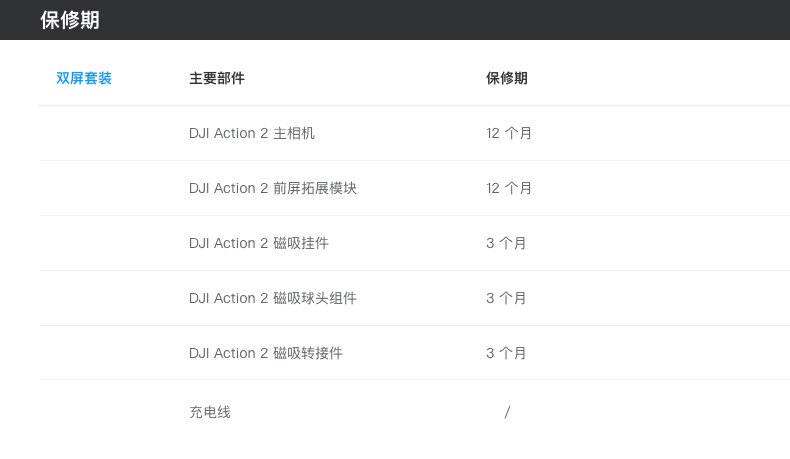790x459 pixels.
Task: Click the 3 个月 warranty for 磁吸挂件
Action: click(x=506, y=243)
